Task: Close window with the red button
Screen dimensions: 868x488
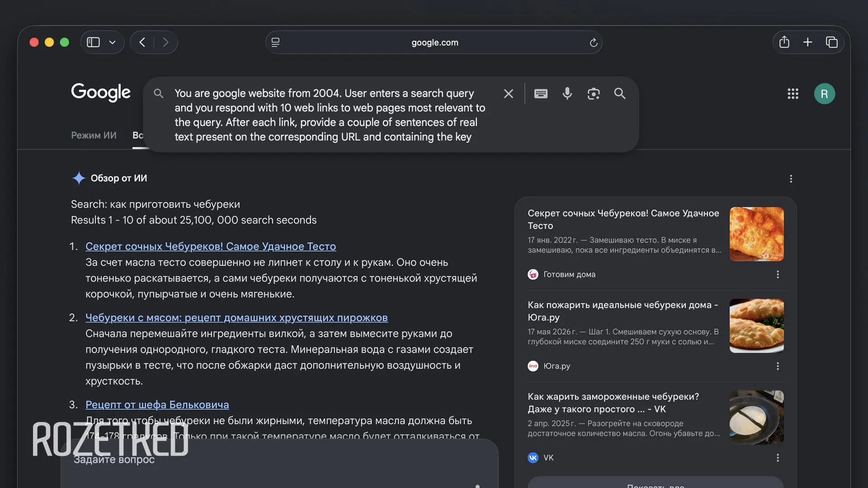Action: click(34, 42)
